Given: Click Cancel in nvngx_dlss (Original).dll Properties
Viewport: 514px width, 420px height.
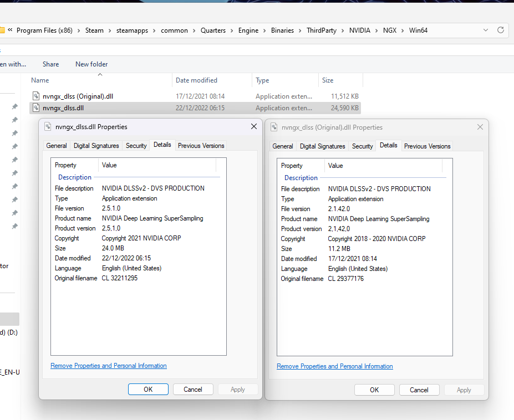Looking at the screenshot, I should pos(419,390).
